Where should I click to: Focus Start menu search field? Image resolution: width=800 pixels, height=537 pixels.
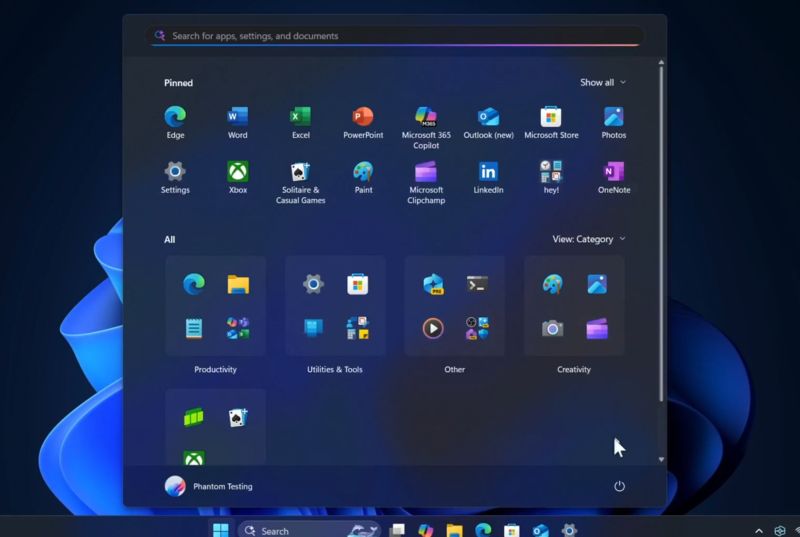coord(395,36)
